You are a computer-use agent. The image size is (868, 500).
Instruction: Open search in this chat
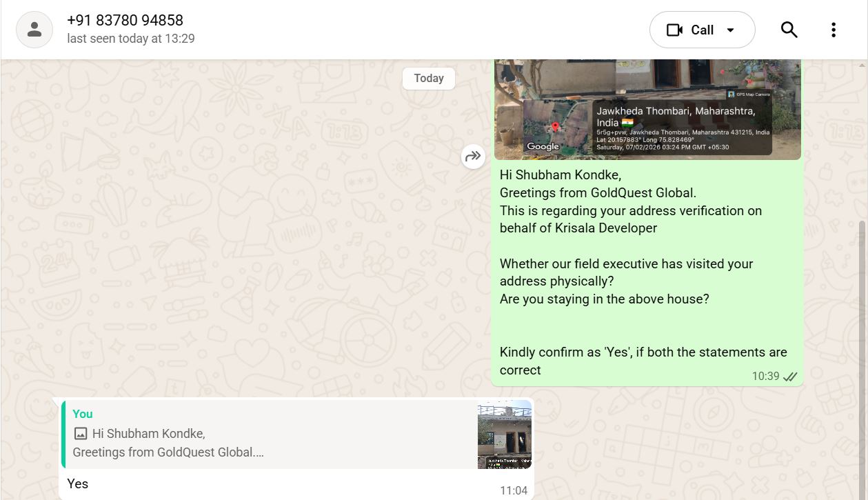[x=789, y=30]
